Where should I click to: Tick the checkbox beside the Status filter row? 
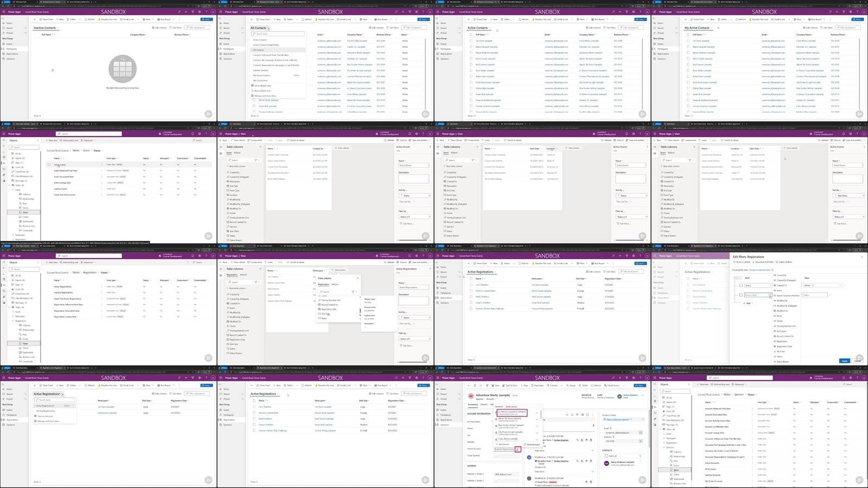pos(741,285)
